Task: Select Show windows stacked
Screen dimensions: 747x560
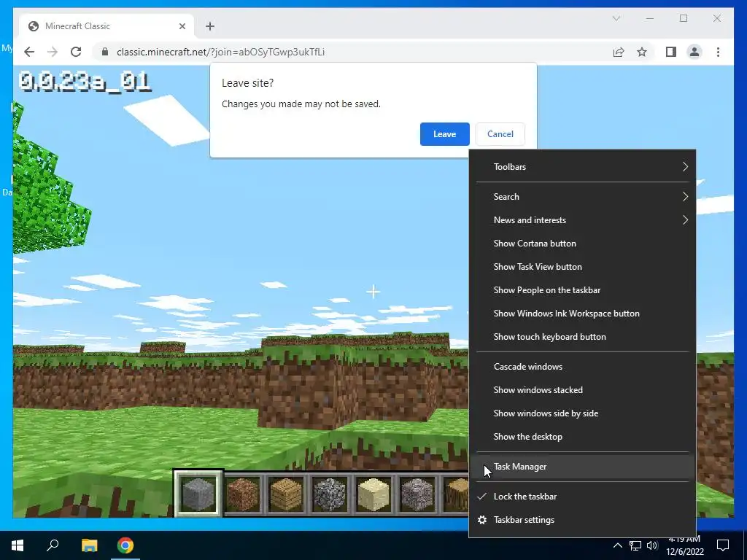Action: point(583,390)
